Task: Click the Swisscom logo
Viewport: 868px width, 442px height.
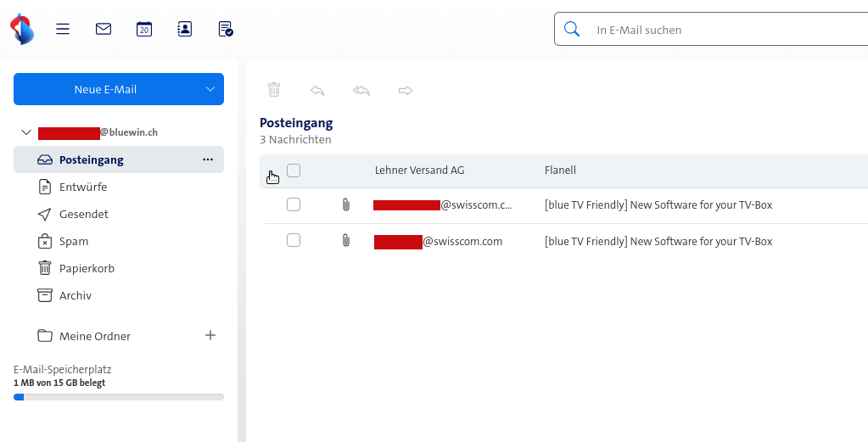Action: point(22,29)
